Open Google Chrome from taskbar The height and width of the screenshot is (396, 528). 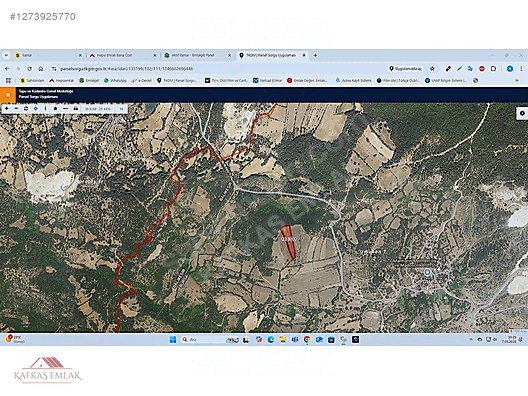click(x=307, y=339)
